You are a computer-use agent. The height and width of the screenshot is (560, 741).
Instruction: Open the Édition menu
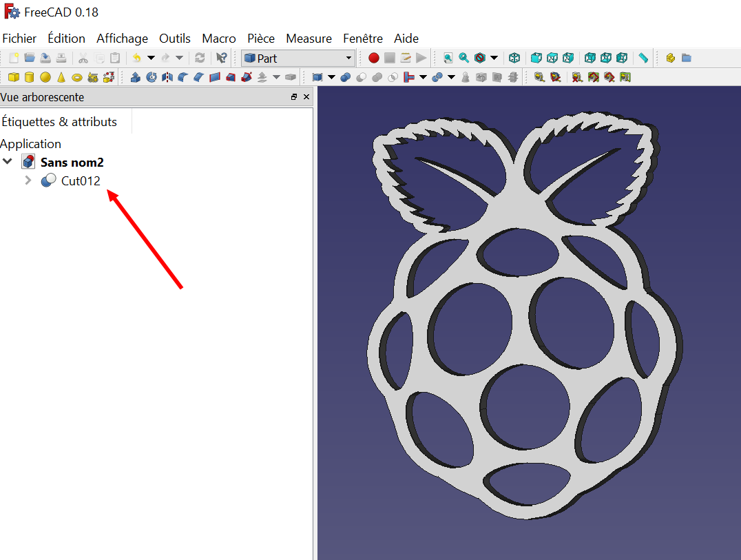coord(67,39)
